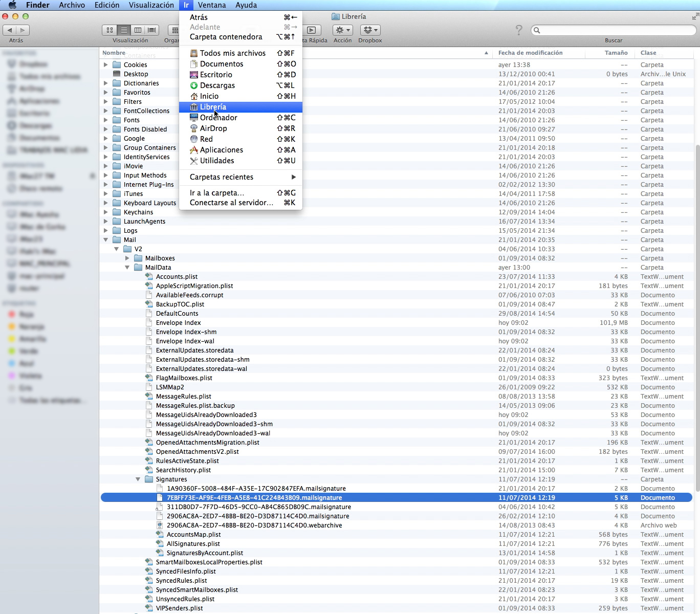The image size is (700, 614).
Task: Open Carpetas recientes submenu
Action: [240, 177]
